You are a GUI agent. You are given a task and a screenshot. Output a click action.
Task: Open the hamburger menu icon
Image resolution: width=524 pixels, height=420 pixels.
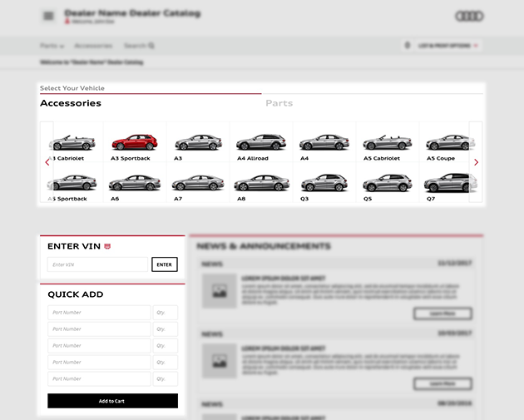(x=48, y=16)
